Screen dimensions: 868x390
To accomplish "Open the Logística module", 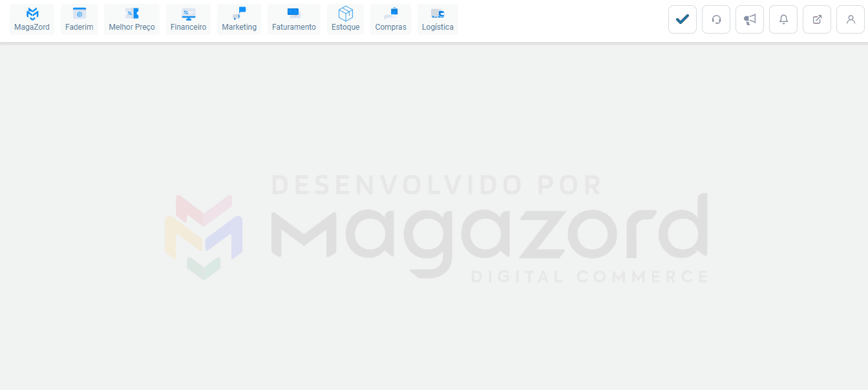I will point(438,19).
